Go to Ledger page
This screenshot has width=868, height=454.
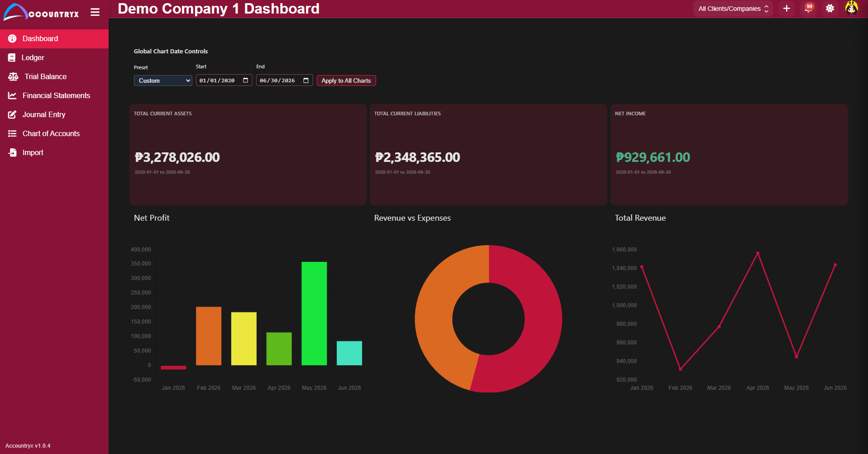coord(54,57)
